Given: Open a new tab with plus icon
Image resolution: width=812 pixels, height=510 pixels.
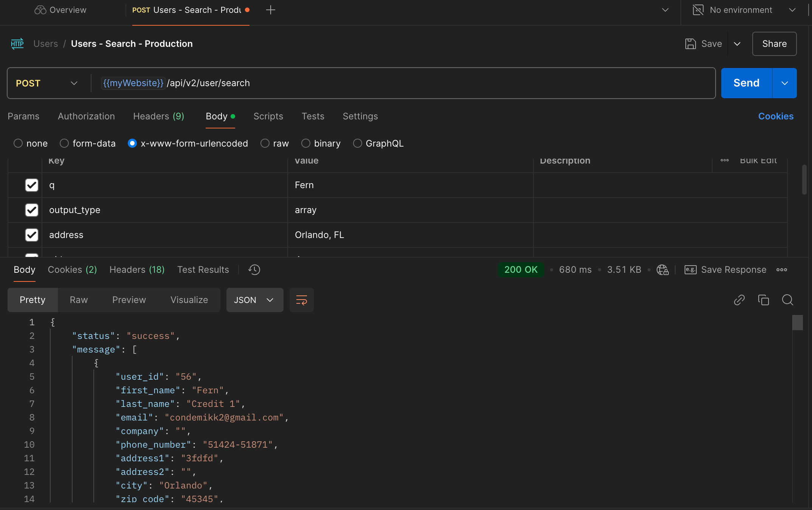Looking at the screenshot, I should (x=270, y=10).
